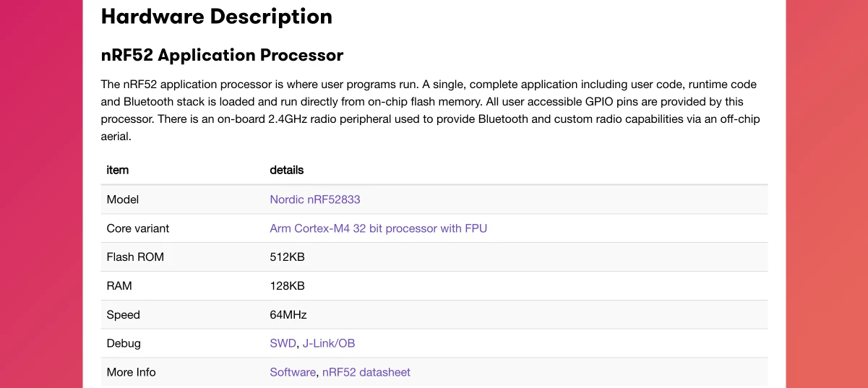The image size is (868, 388).
Task: Click the Speed row label
Action: [123, 315]
